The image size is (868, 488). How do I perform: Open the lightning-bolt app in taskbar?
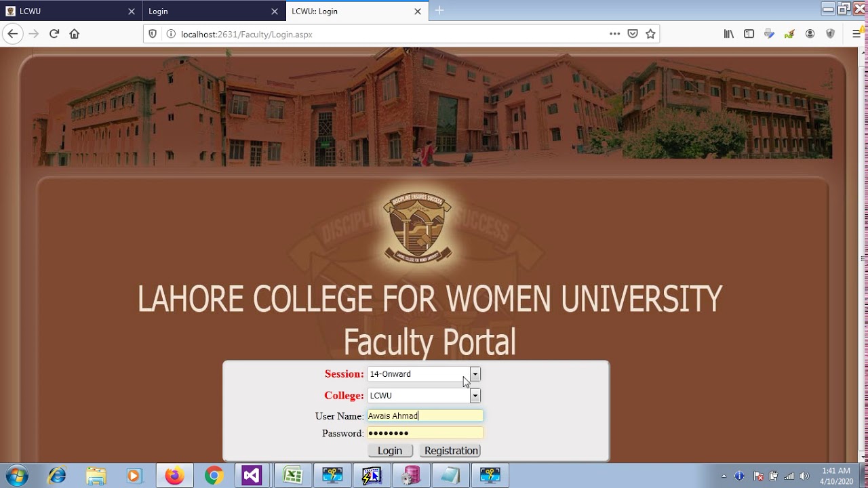tap(372, 476)
